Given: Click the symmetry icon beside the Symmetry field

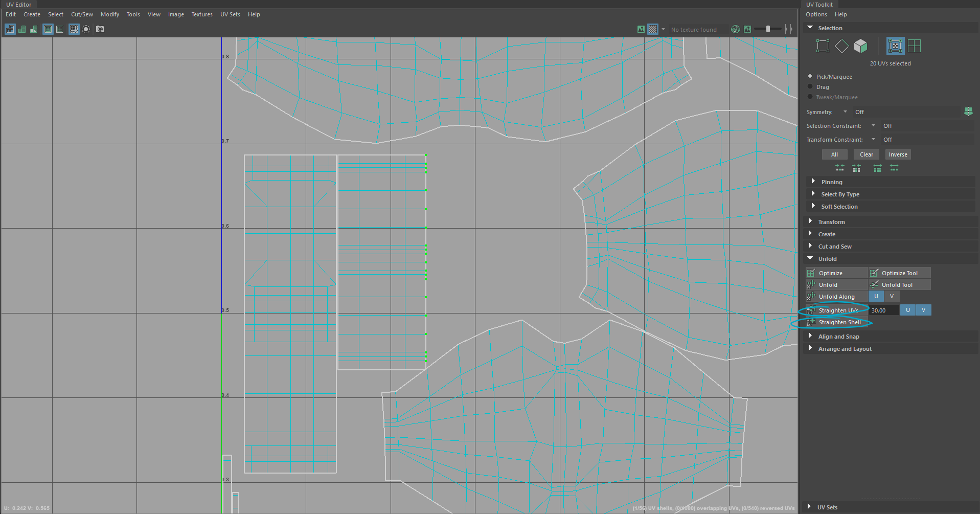Looking at the screenshot, I should click(968, 111).
